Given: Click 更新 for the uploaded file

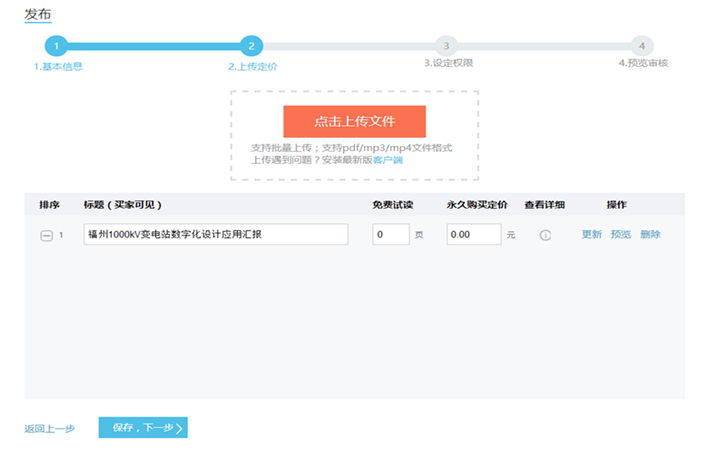Looking at the screenshot, I should [592, 234].
